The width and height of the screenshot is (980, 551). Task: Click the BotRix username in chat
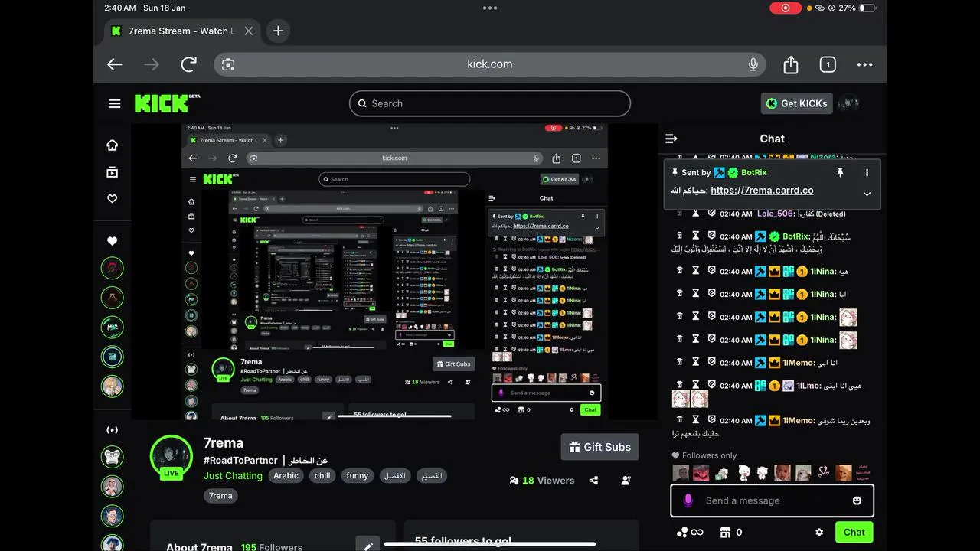[796, 236]
